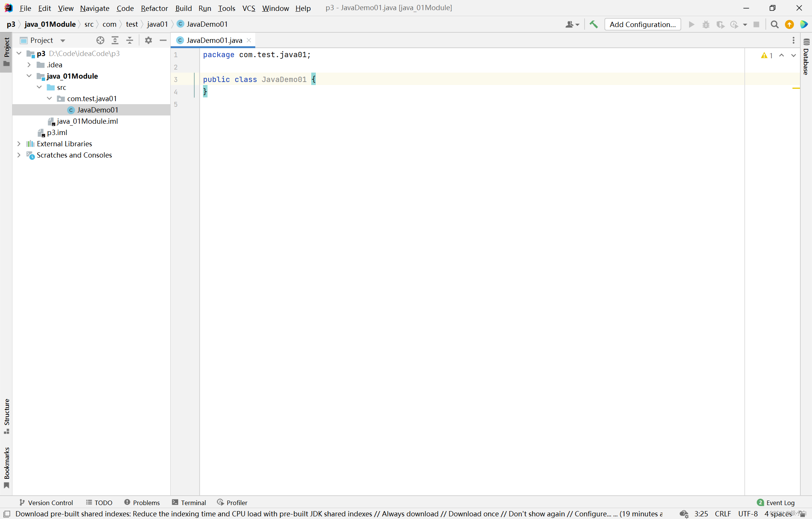Toggle the warnings indicator showing 1 warning
Image resolution: width=812 pixels, height=519 pixels.
pyautogui.click(x=768, y=55)
